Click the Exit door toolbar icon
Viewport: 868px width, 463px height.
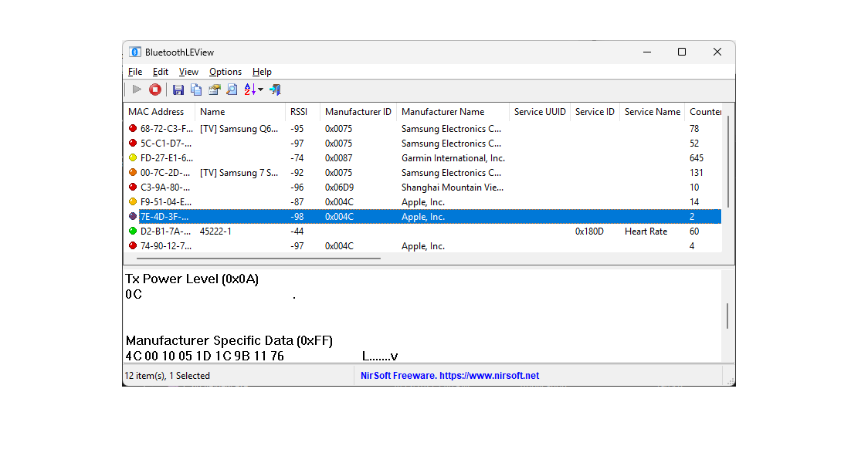[275, 90]
